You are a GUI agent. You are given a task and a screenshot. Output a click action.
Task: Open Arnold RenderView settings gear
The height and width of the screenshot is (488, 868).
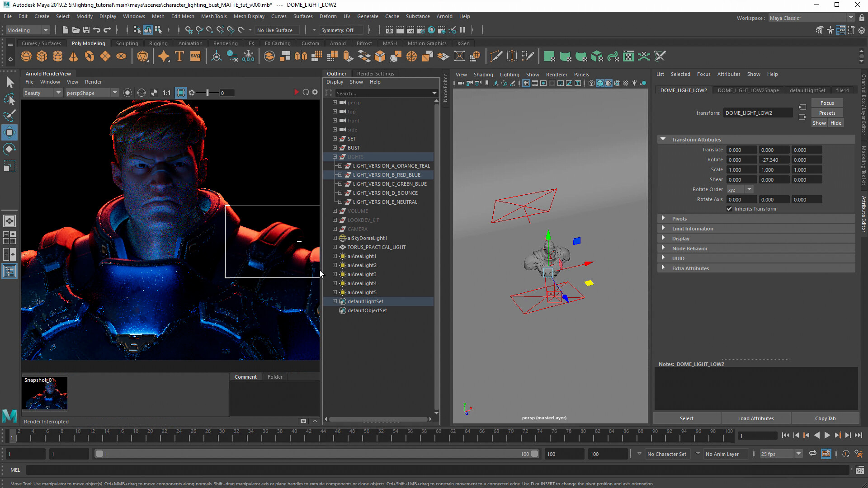(x=315, y=92)
